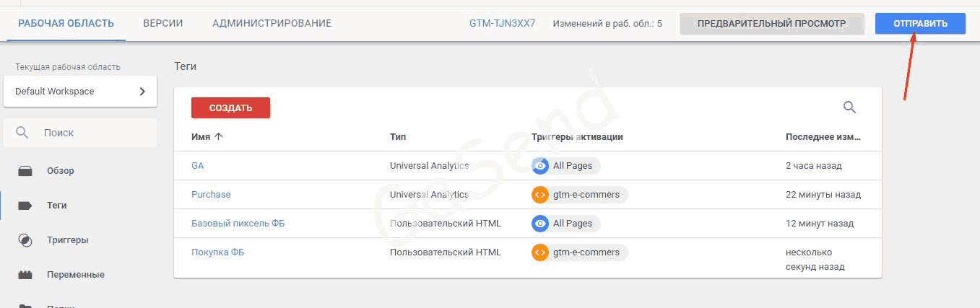980x308 pixels.
Task: Expand the Default Workspace selector chevron
Action: [142, 92]
